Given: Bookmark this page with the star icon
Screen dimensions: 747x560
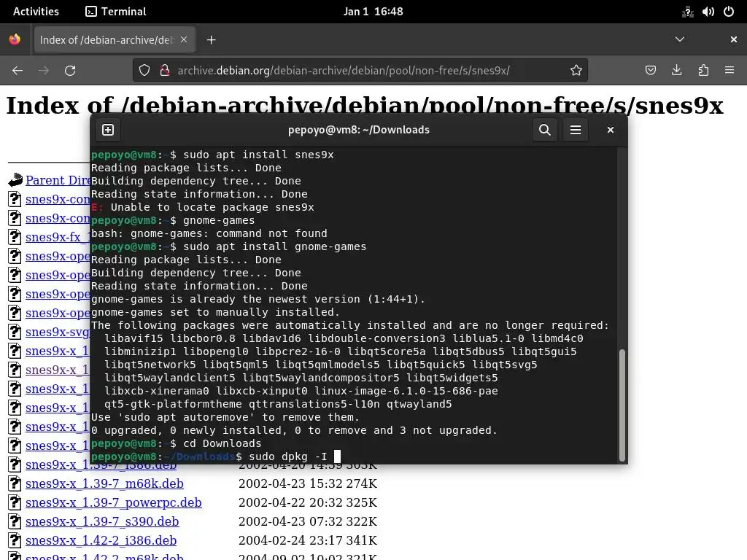Looking at the screenshot, I should [x=576, y=71].
